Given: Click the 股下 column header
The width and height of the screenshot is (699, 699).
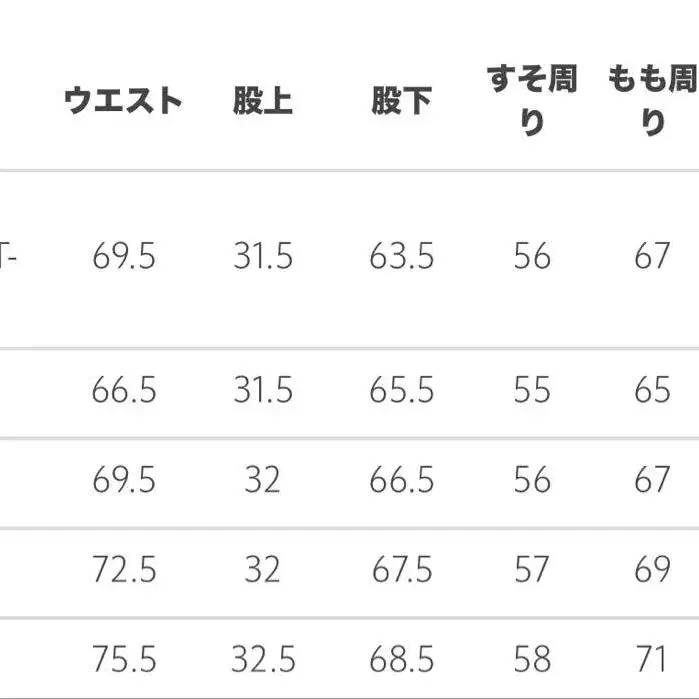Looking at the screenshot, I should tap(402, 101).
